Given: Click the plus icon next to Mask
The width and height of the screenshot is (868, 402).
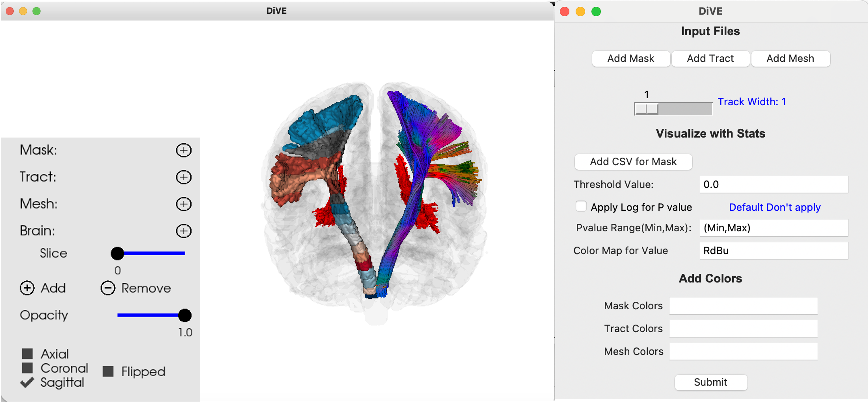Looking at the screenshot, I should (x=184, y=150).
